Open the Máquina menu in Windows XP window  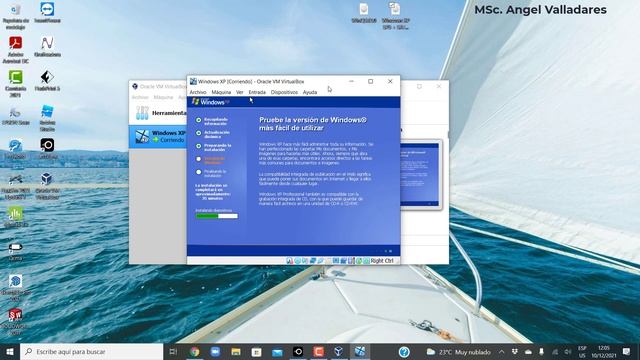pyautogui.click(x=221, y=92)
